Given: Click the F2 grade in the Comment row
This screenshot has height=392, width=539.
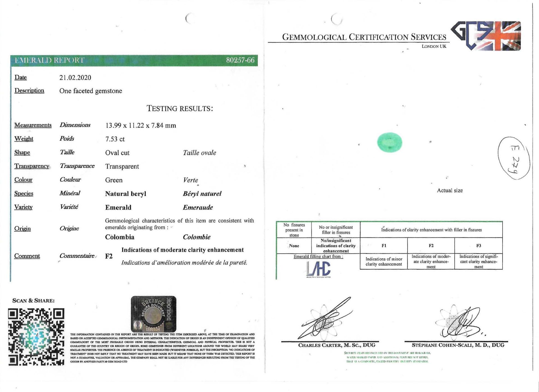Looking at the screenshot, I should (109, 256).
